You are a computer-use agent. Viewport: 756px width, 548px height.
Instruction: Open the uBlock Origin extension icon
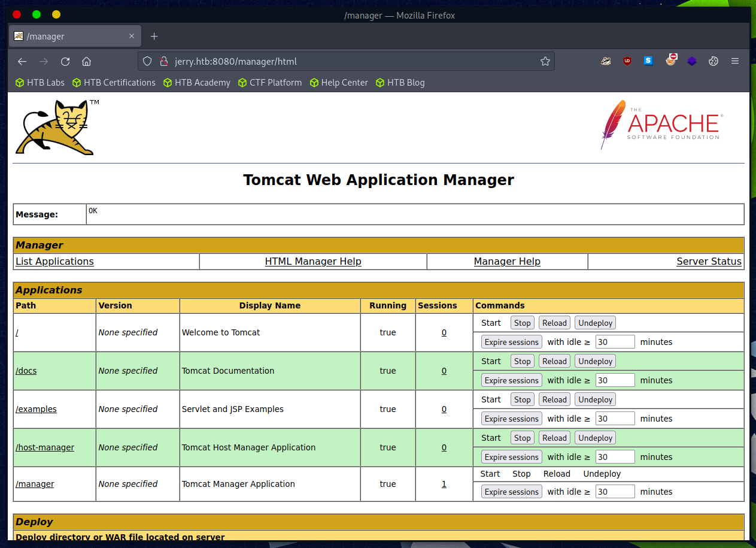pos(627,60)
